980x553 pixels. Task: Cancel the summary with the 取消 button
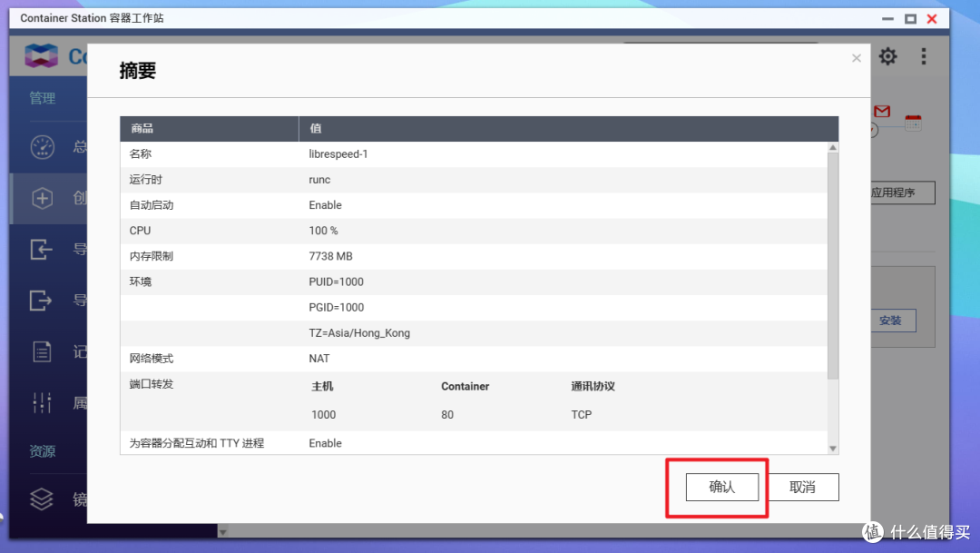point(803,487)
